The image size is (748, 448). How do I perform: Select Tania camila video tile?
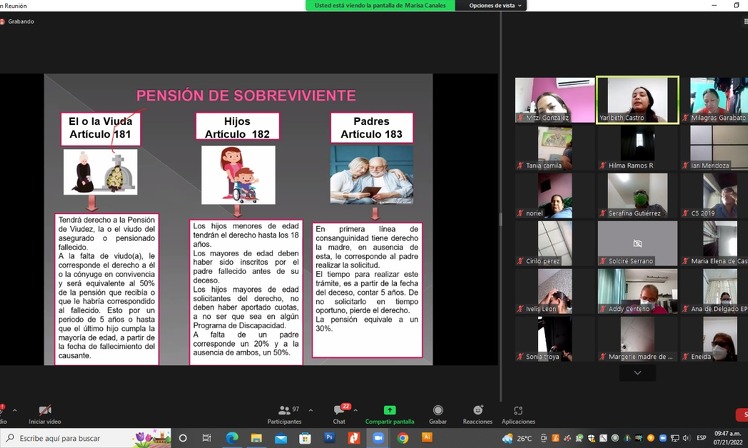tap(555, 148)
